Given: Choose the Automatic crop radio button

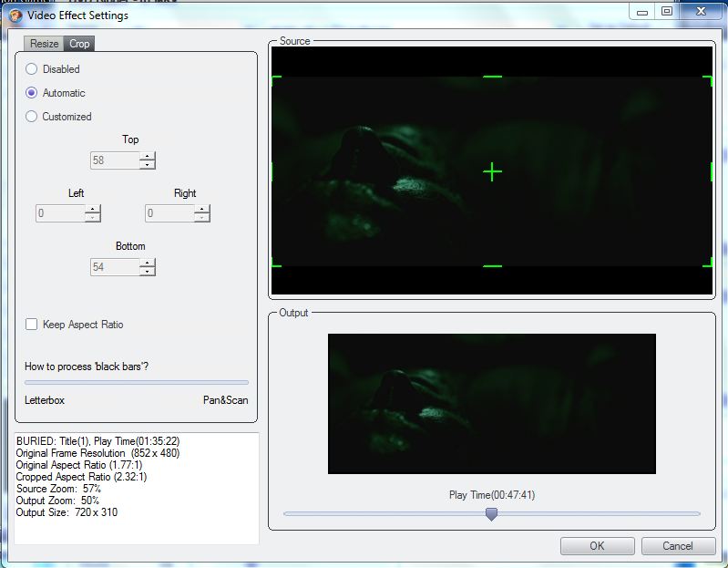Looking at the screenshot, I should (x=31, y=93).
